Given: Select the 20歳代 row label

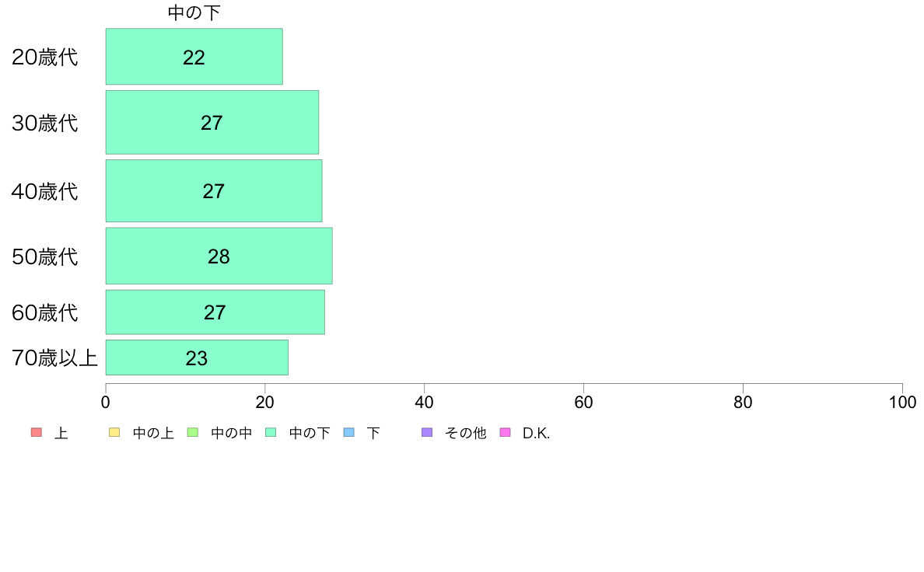Looking at the screenshot, I should click(45, 58).
